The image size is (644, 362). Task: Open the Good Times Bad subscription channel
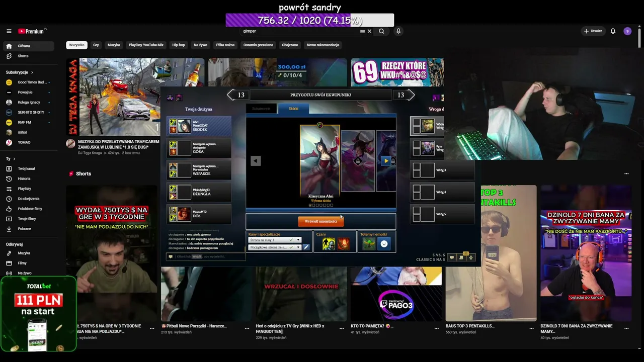click(x=28, y=82)
